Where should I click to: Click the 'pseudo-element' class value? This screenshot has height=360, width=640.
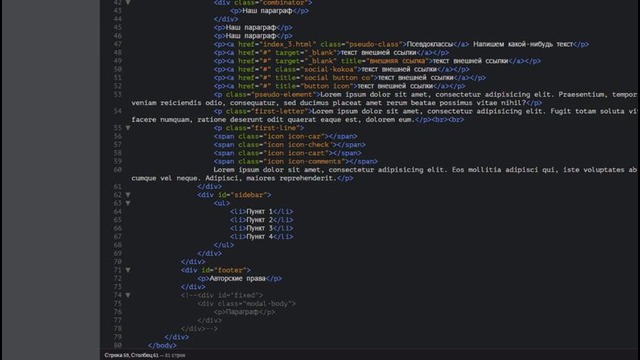[x=283, y=94]
